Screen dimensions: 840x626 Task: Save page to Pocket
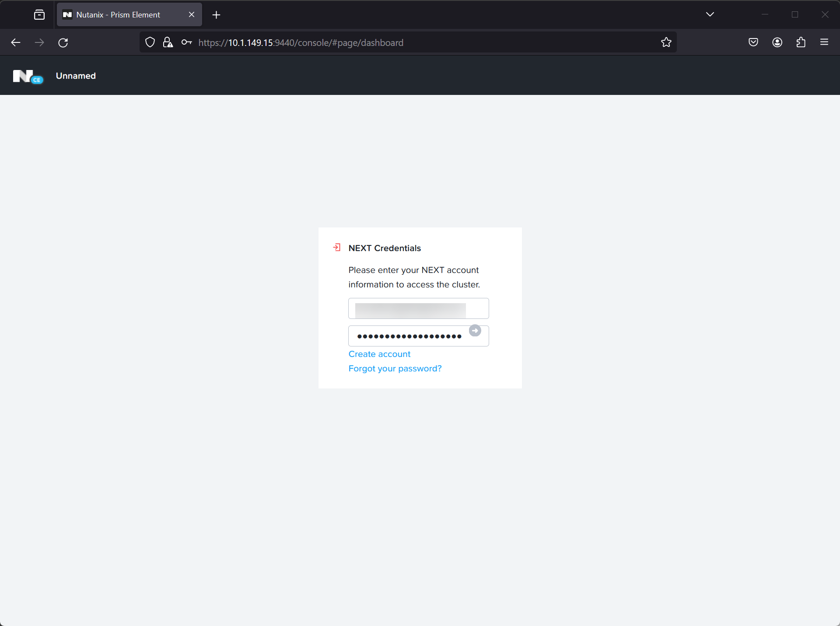pyautogui.click(x=753, y=42)
